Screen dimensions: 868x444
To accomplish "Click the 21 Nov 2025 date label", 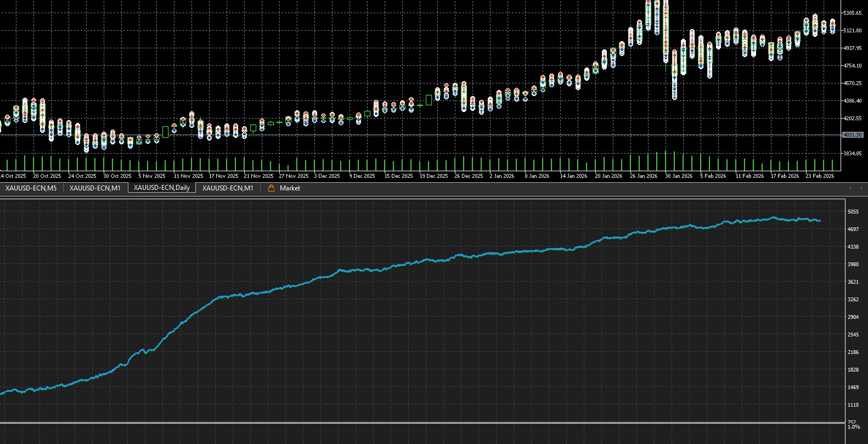I will [258, 176].
